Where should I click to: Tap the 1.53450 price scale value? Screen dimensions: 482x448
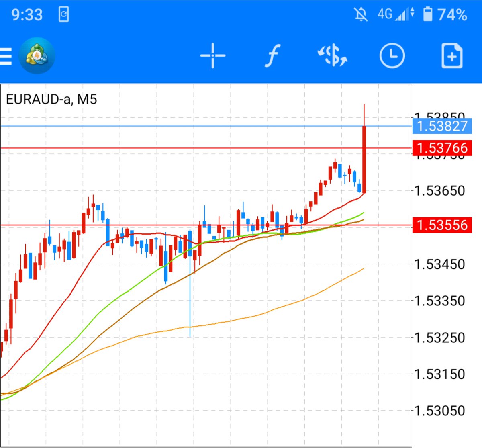pyautogui.click(x=439, y=264)
